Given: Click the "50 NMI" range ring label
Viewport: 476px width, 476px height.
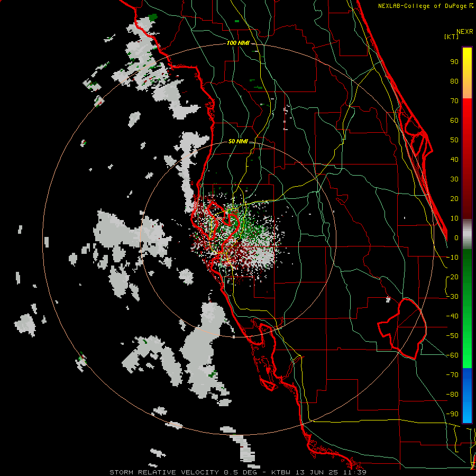Looking at the screenshot, I should [x=238, y=141].
